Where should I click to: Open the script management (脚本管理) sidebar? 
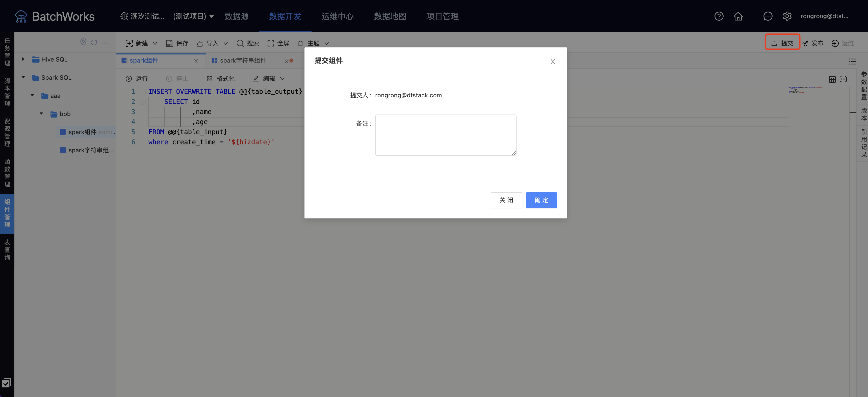(x=7, y=92)
